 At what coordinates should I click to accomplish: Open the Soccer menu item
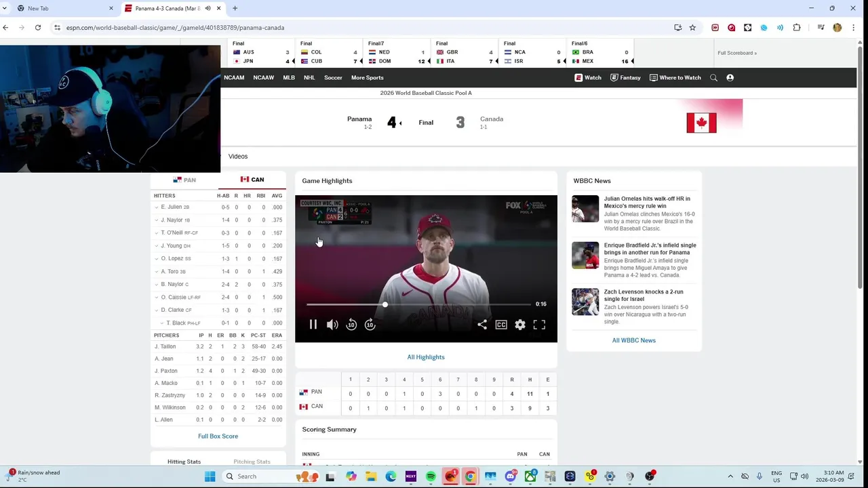(333, 77)
